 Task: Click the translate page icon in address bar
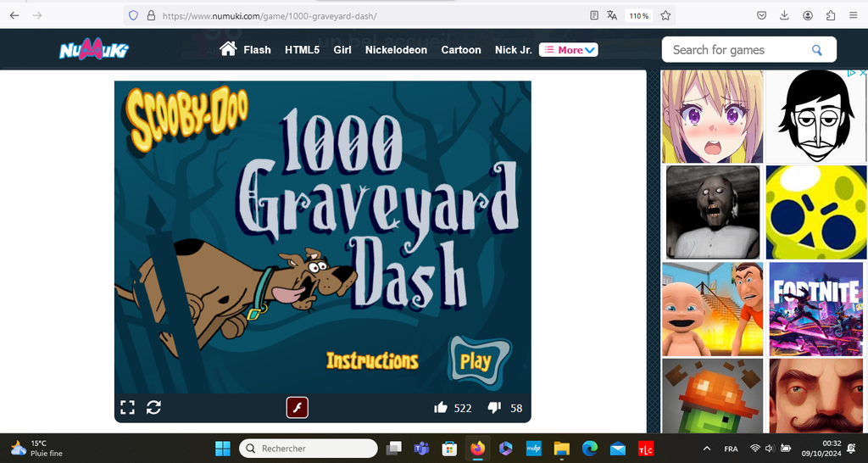pos(612,15)
